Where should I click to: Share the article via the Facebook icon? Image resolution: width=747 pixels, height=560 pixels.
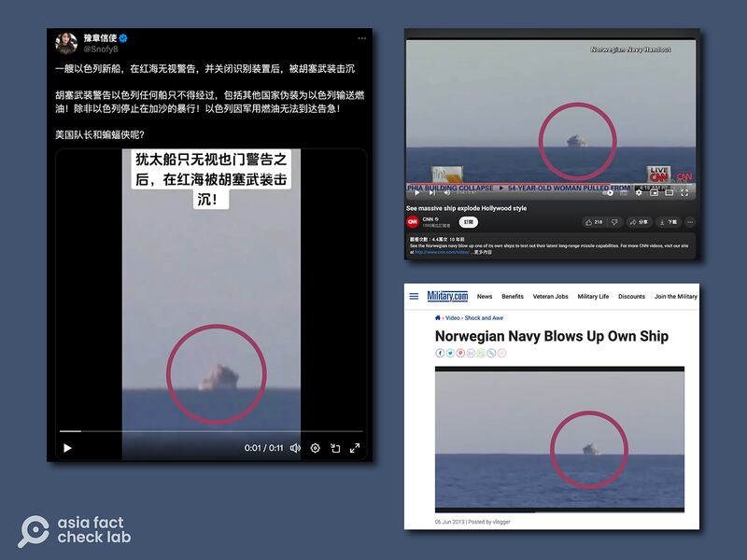440,353
